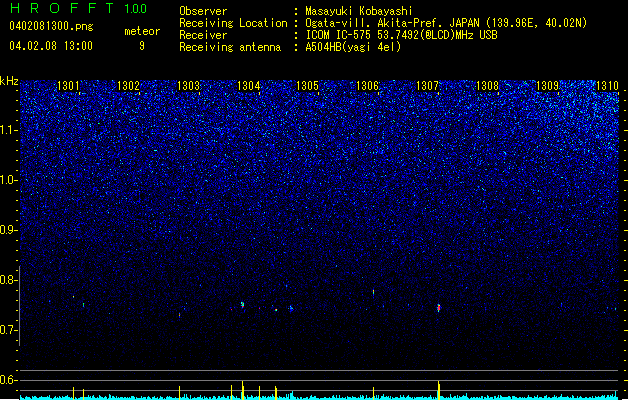Click the 1306 time marker

pos(367,86)
